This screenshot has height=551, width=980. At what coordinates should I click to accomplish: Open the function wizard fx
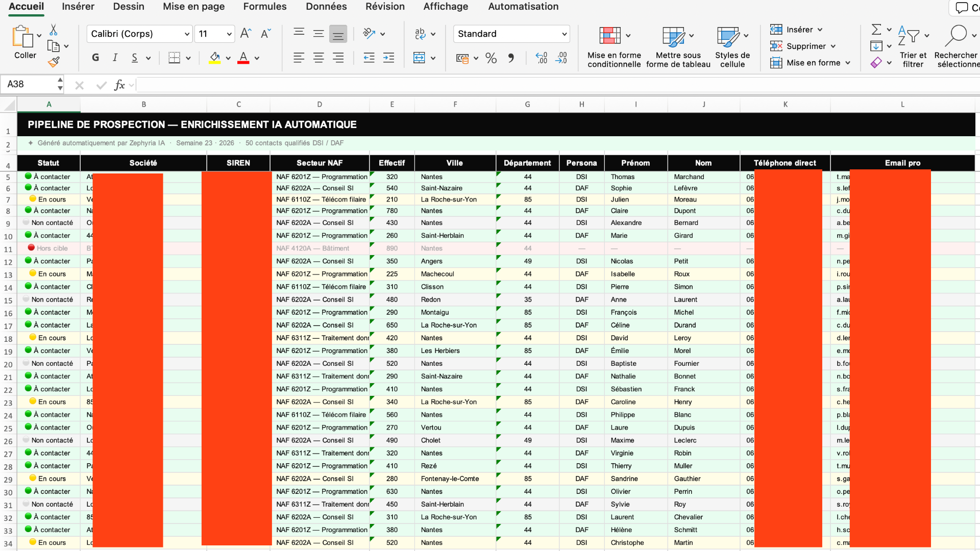[x=119, y=85]
